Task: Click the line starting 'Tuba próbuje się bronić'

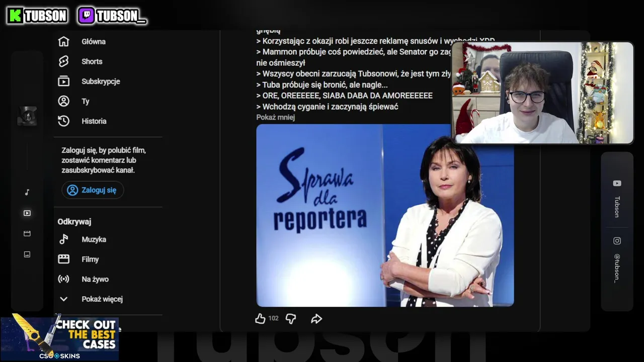Action: pos(322,85)
